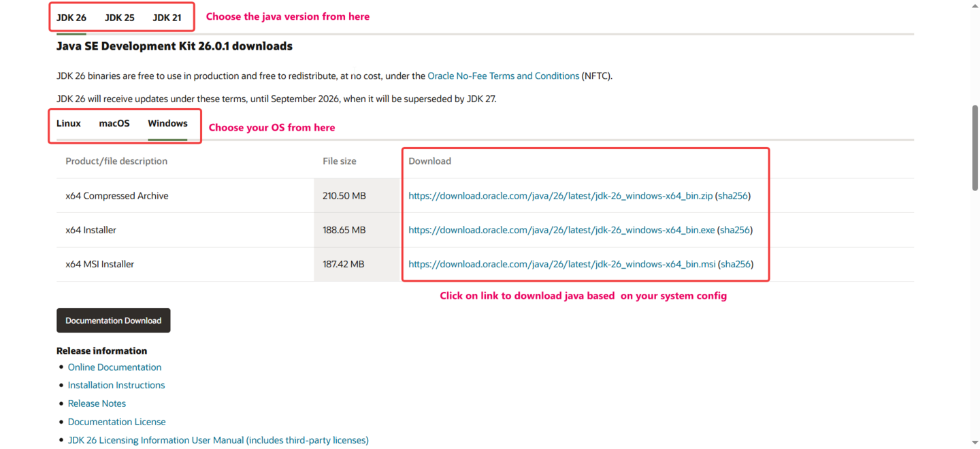This screenshot has width=980, height=449.
Task: Open Oracle No-Fee Terms and Conditions link
Action: tap(504, 76)
